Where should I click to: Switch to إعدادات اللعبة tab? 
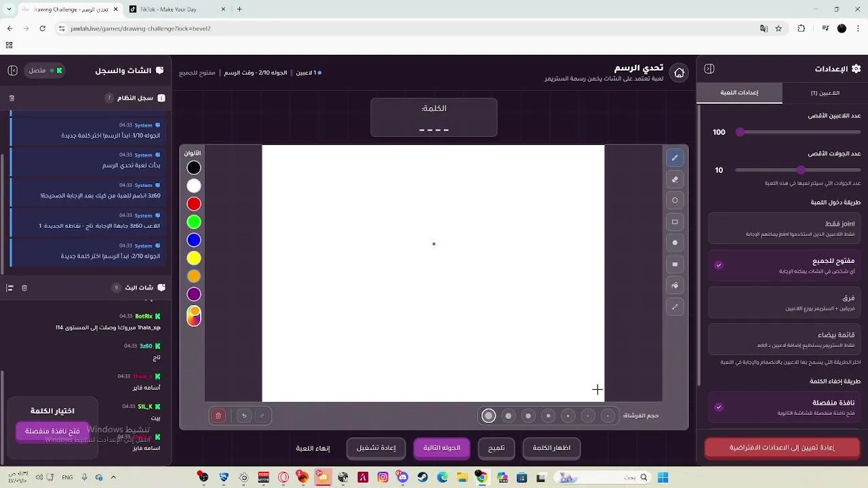[739, 93]
